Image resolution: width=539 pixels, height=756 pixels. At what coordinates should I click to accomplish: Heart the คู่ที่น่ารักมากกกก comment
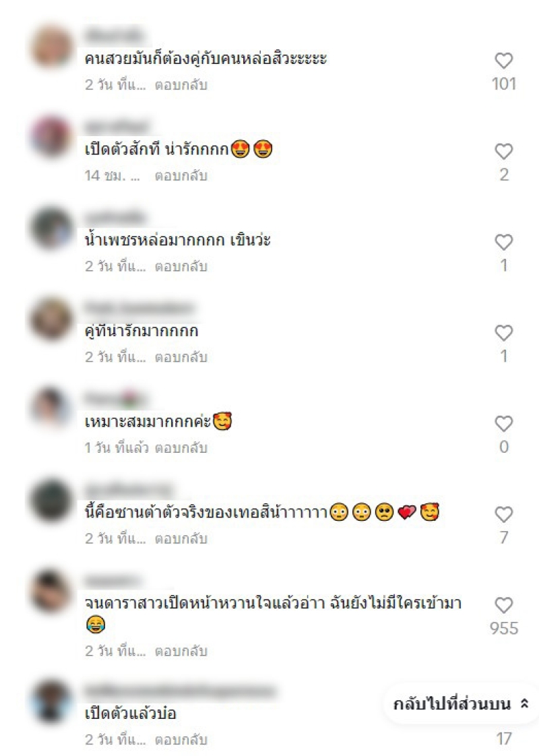pos(504,333)
